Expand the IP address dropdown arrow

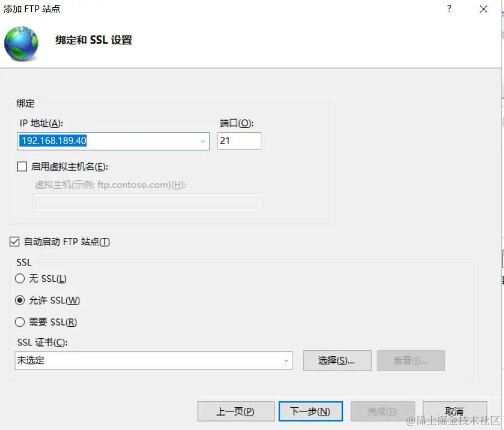pos(202,141)
